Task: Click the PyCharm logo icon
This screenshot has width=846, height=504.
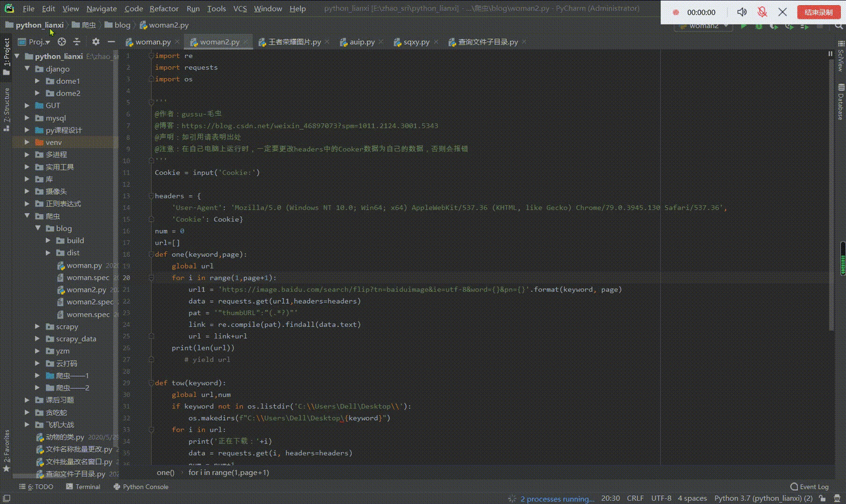Action: click(9, 9)
